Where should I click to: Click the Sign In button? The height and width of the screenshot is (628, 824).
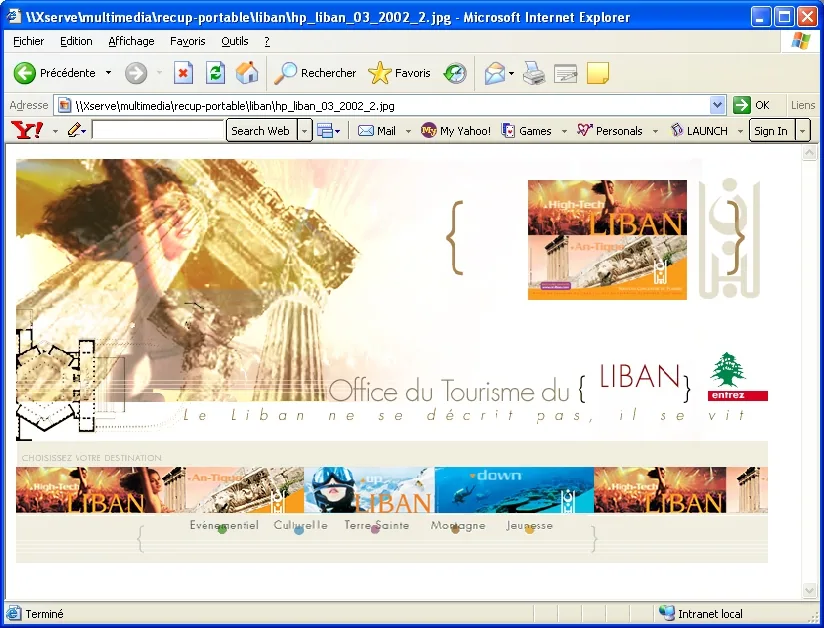point(771,131)
